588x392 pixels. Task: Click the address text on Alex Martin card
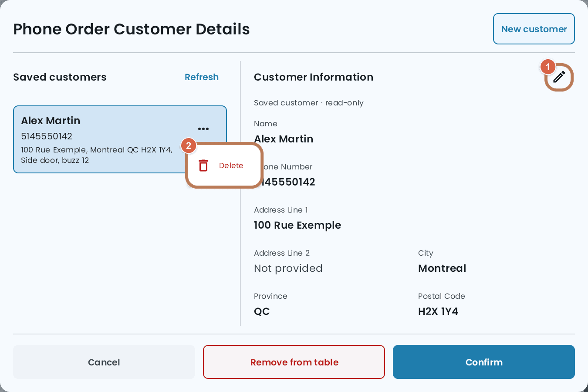pyautogui.click(x=97, y=155)
